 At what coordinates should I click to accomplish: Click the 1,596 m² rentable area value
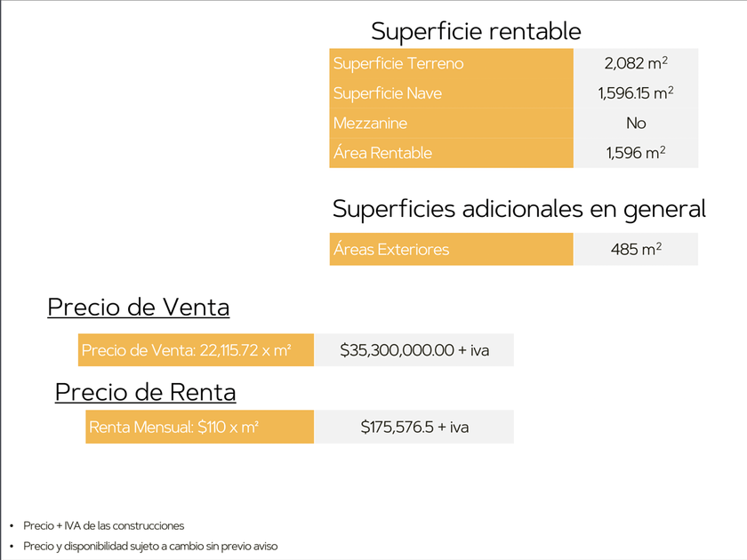(636, 153)
